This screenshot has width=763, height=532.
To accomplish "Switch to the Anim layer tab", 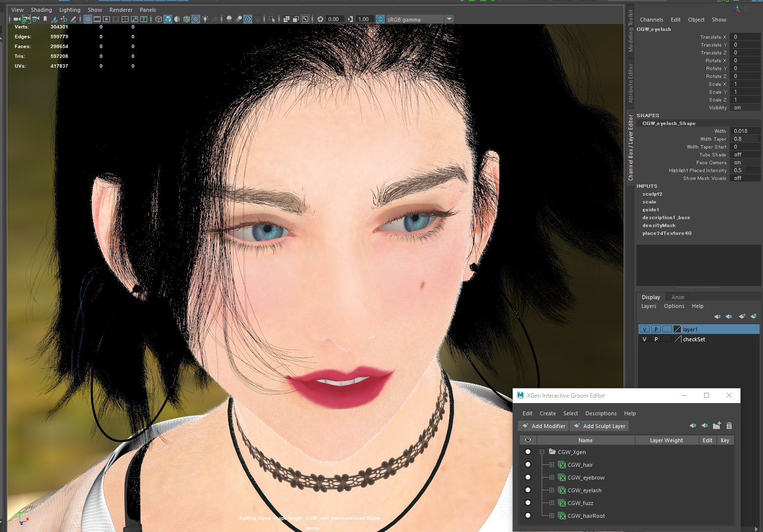I will (678, 297).
